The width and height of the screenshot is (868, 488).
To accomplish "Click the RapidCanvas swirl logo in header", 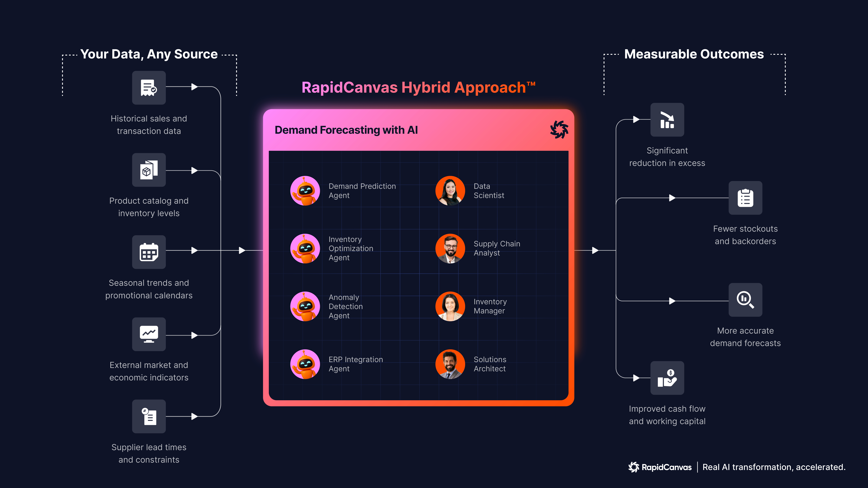I will click(x=559, y=130).
